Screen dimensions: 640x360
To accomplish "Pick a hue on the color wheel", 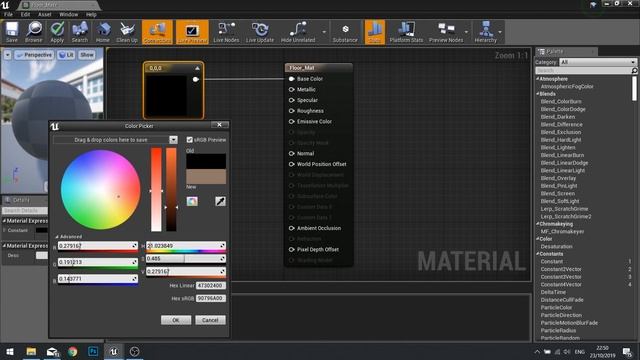I will (x=100, y=190).
